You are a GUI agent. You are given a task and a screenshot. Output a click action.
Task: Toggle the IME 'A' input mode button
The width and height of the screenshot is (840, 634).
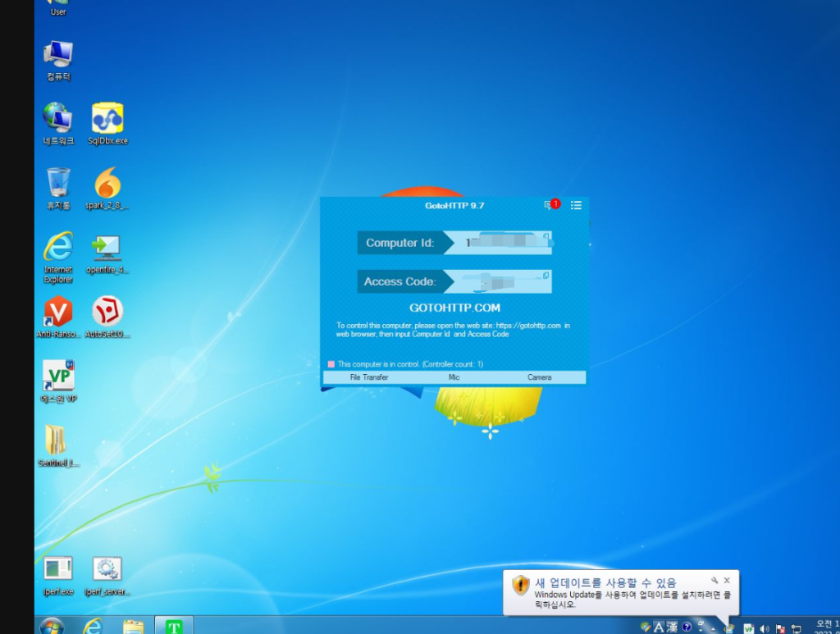tap(659, 627)
